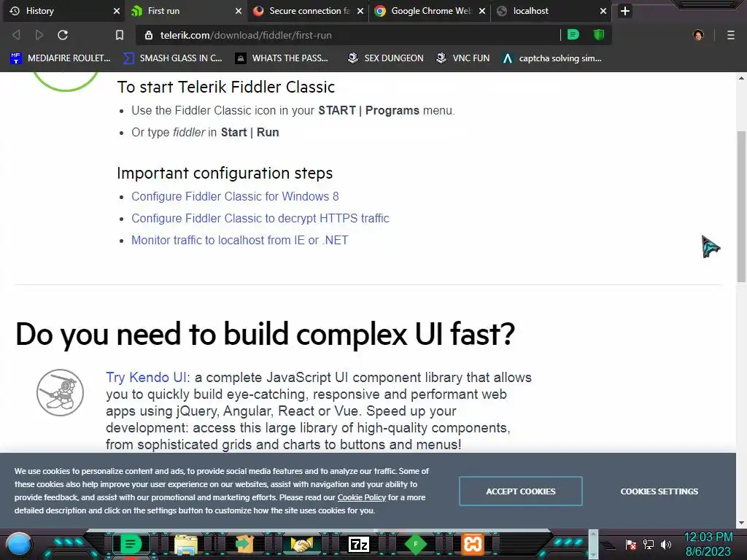Open the green reader extension icon
This screenshot has width=747, height=560.
(x=573, y=34)
